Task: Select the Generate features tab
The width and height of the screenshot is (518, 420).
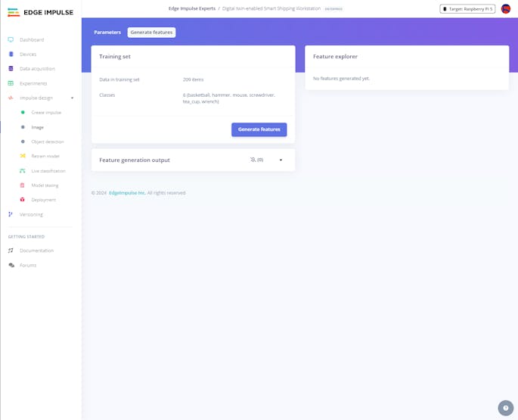Action: 152,32
